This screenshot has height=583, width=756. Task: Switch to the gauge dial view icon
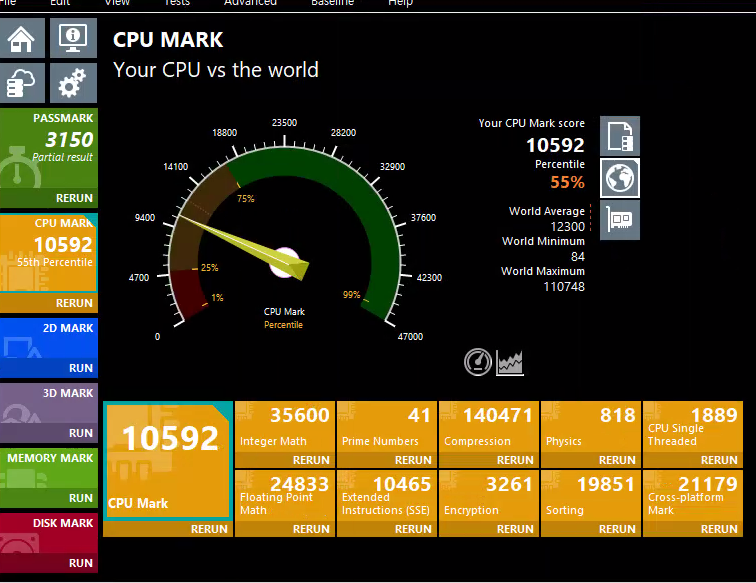point(478,362)
